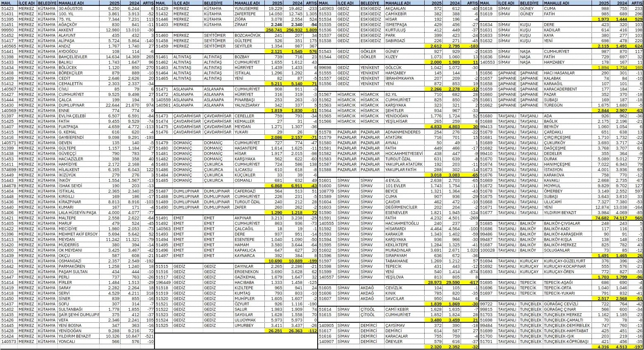Click the yellow 10.690 Emet total cell
This screenshot has width=644, height=350.
click(x=274, y=261)
